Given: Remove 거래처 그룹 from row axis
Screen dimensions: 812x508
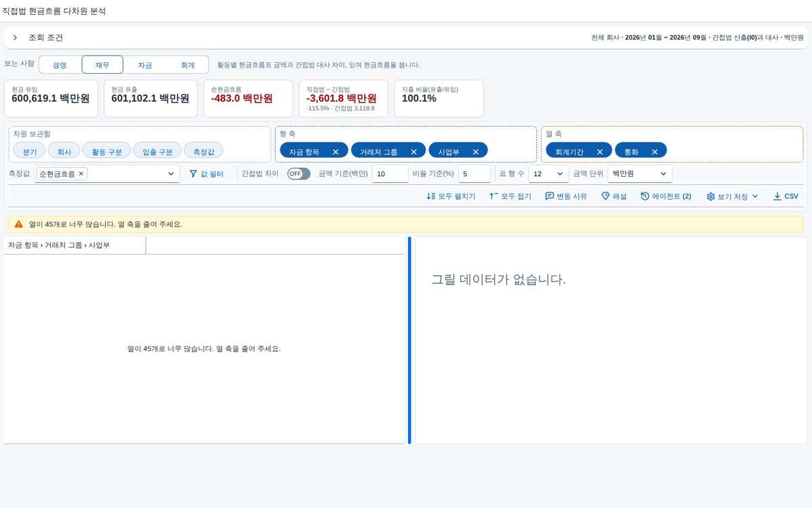Looking at the screenshot, I should (x=413, y=152).
